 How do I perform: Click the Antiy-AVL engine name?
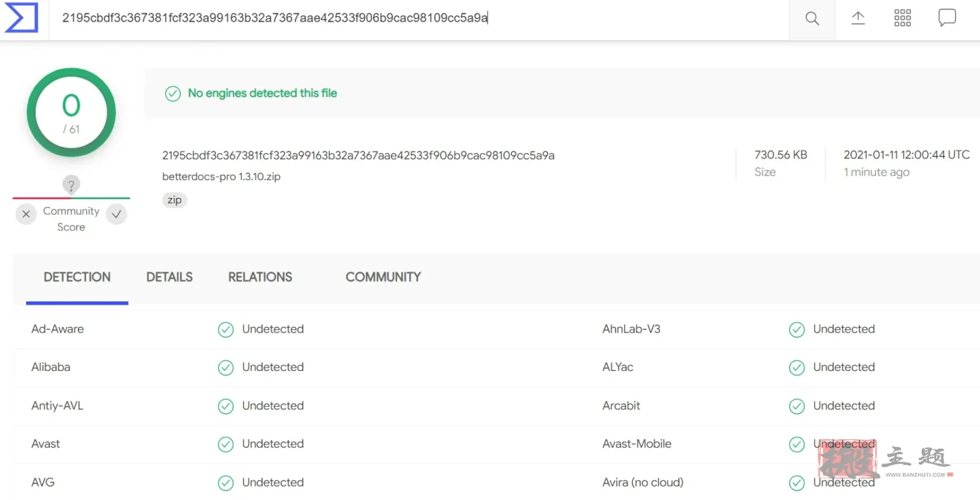(x=57, y=406)
